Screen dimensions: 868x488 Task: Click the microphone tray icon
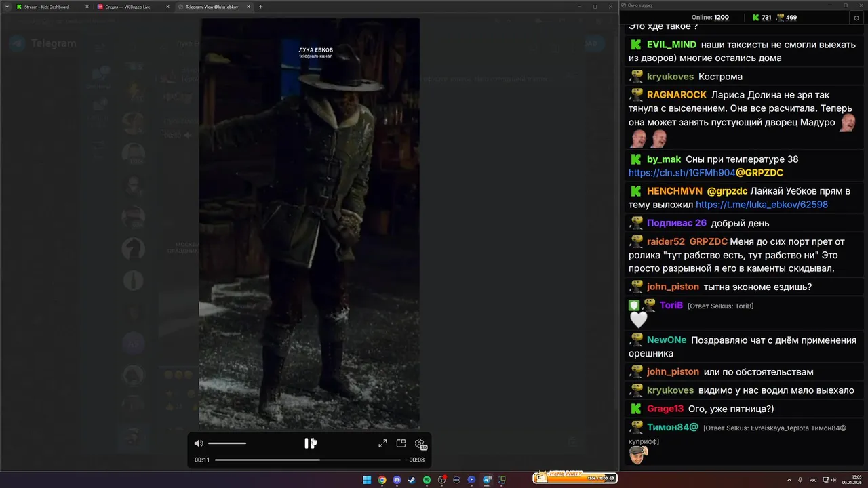pos(800,480)
